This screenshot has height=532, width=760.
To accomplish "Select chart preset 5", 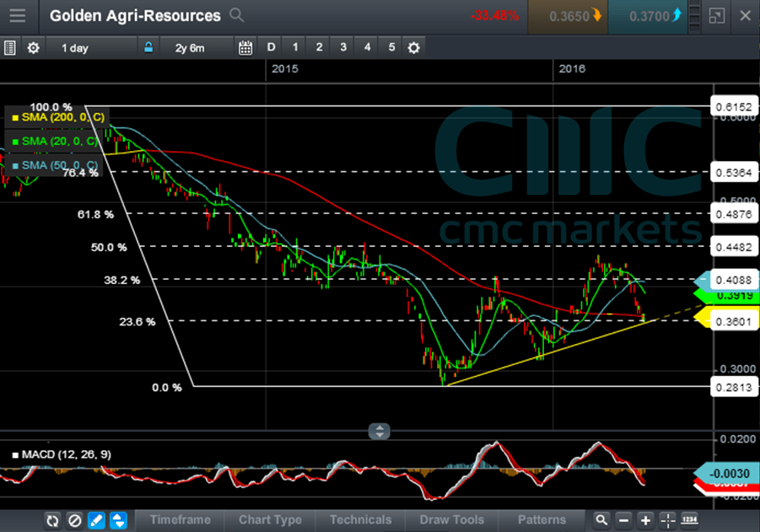I will tap(391, 47).
